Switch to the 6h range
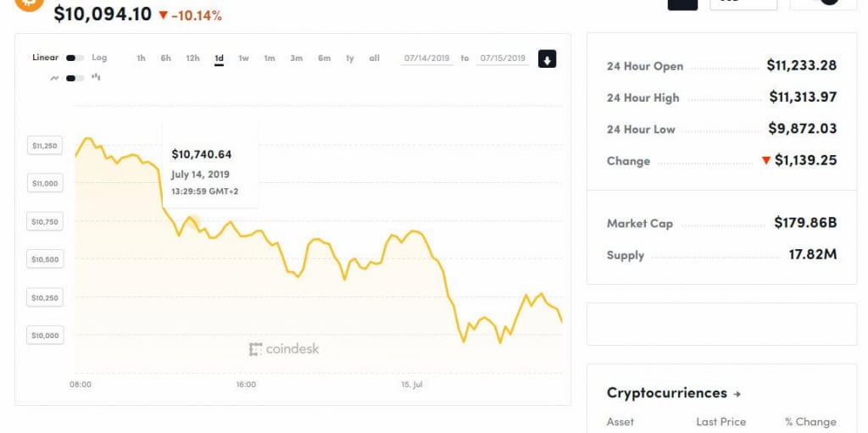 pos(165,58)
